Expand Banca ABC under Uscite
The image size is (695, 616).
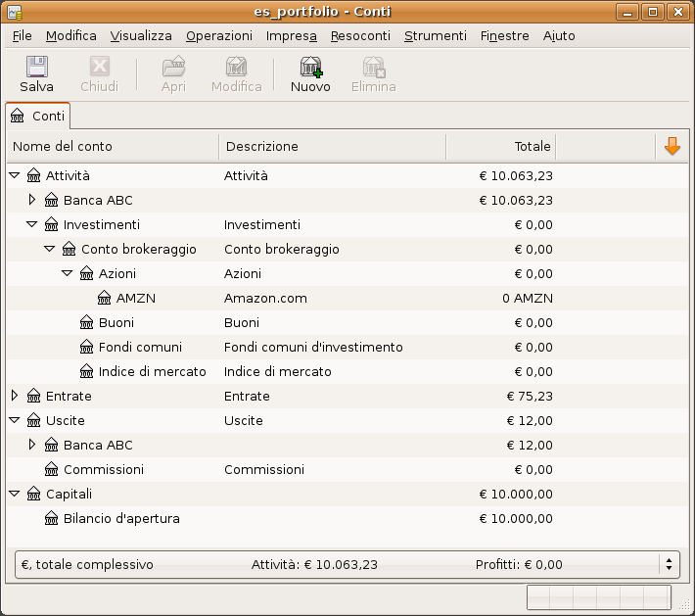[32, 445]
